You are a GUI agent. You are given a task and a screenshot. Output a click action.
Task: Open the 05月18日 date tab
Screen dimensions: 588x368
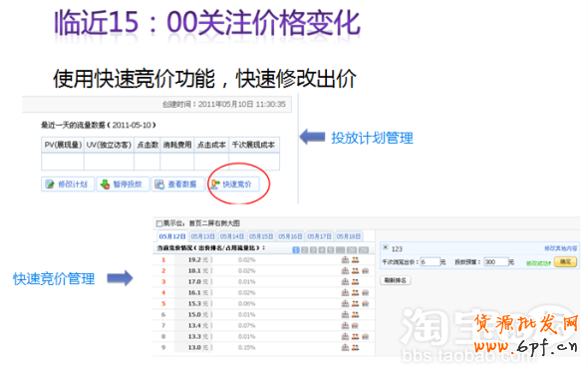[349, 236]
